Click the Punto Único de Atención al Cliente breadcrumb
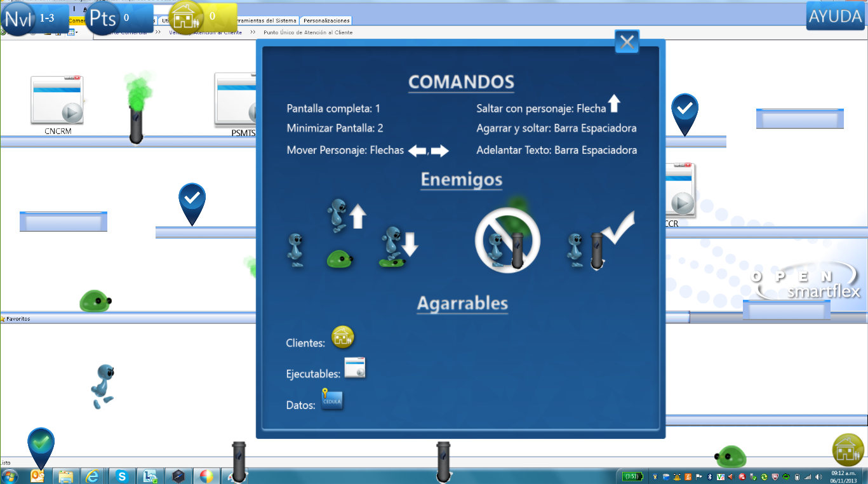The width and height of the screenshot is (868, 484). pos(308,32)
